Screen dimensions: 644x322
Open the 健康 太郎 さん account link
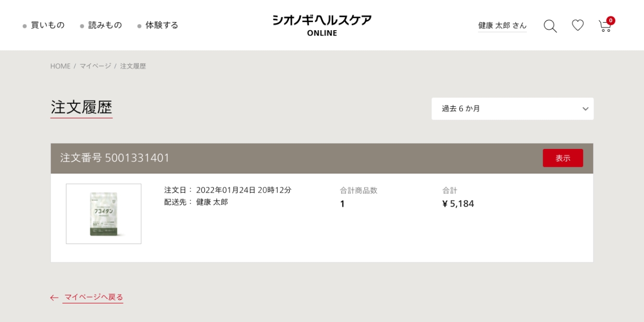click(x=502, y=25)
